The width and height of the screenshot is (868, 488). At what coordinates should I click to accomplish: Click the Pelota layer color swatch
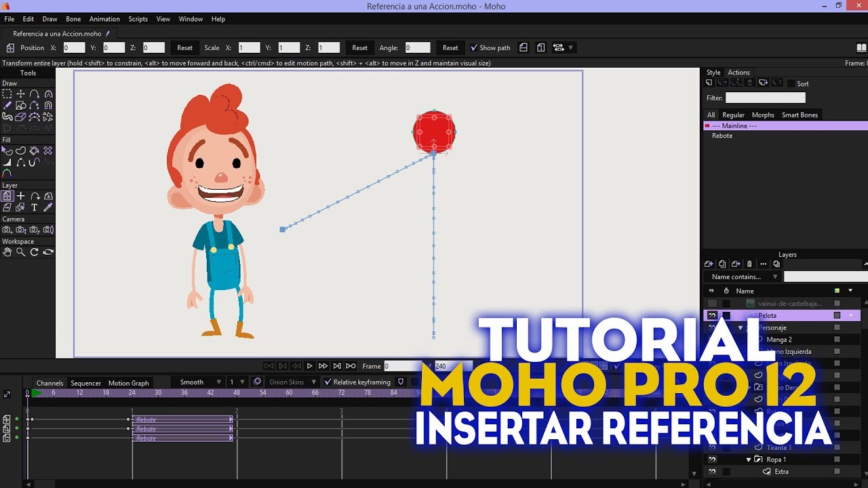point(837,315)
